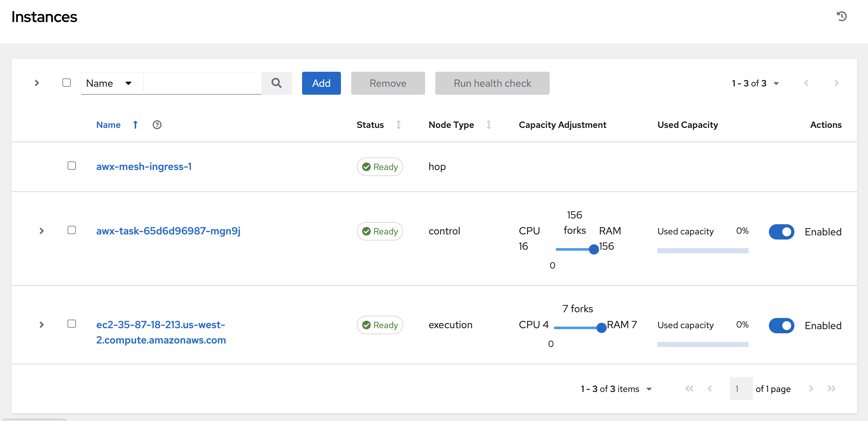
Task: Open the awx-mesh-ingress-1 instance link
Action: (144, 166)
